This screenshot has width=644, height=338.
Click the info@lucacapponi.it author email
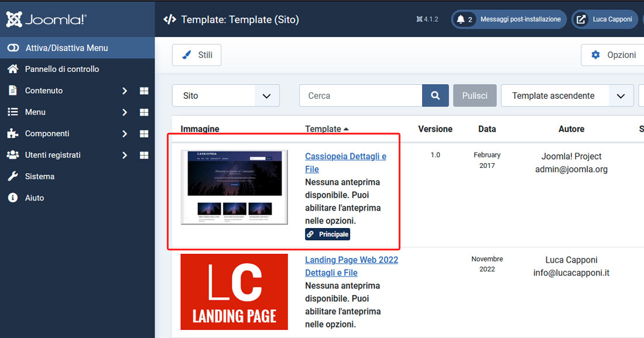pyautogui.click(x=571, y=273)
